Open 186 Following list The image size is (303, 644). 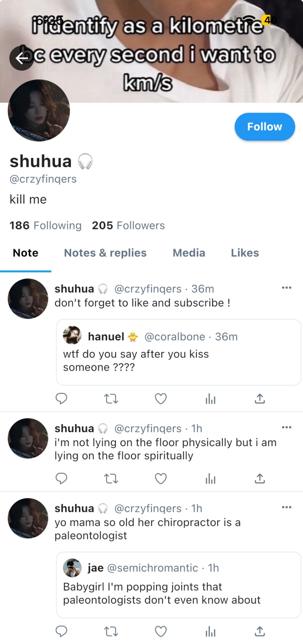45,225
